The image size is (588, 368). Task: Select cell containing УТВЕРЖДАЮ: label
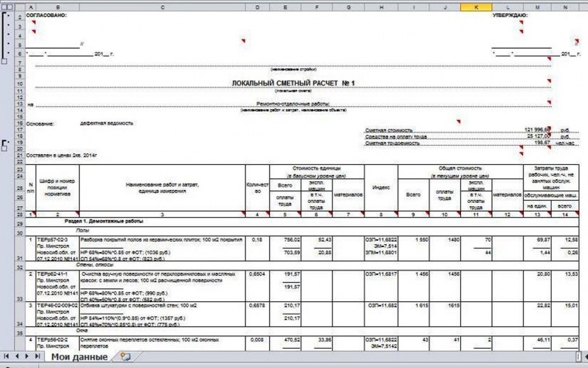510,15
